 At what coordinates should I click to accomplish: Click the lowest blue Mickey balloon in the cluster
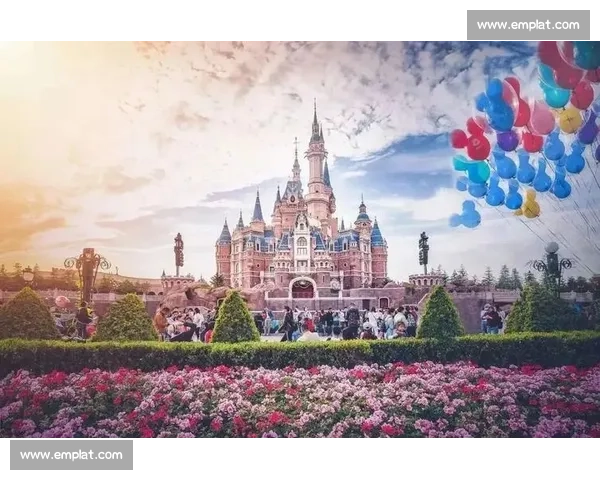point(466,215)
